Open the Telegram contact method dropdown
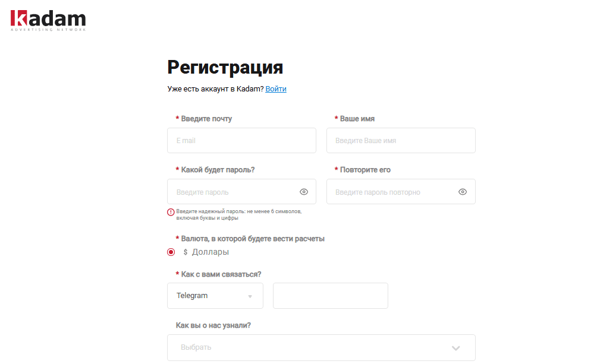The image size is (616, 364). (x=215, y=296)
